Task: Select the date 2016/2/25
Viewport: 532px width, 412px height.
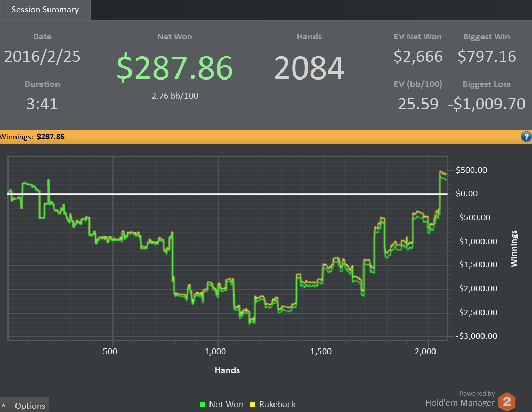Action: coord(42,57)
